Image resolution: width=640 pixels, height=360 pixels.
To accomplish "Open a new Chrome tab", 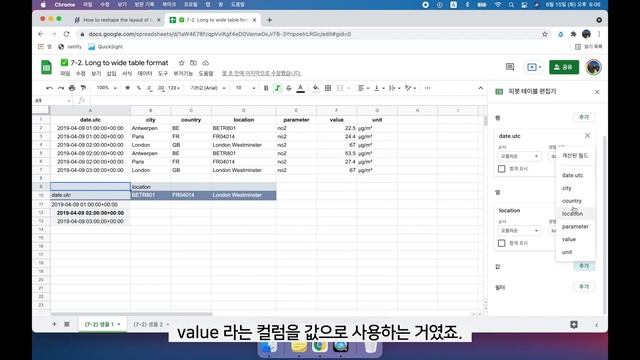I will pyautogui.click(x=269, y=20).
